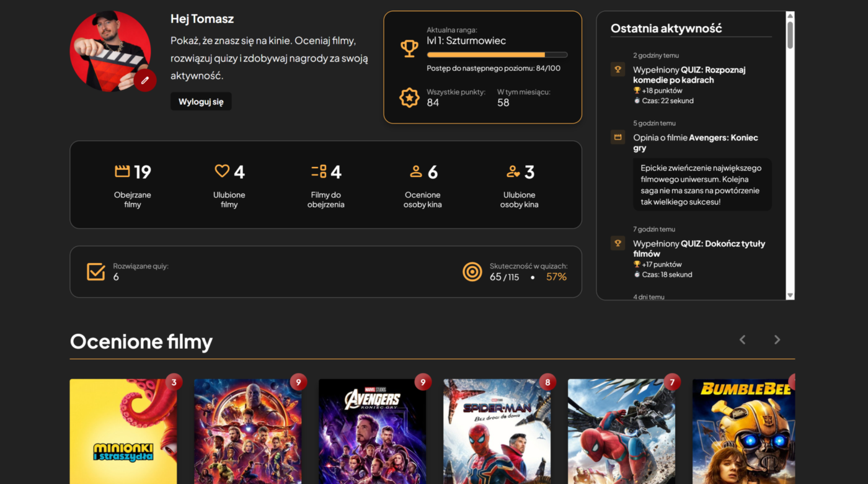Click the trophy icon beside 'Rozpoznaj komedie' quiz activity
This screenshot has width=868, height=484.
click(x=618, y=69)
